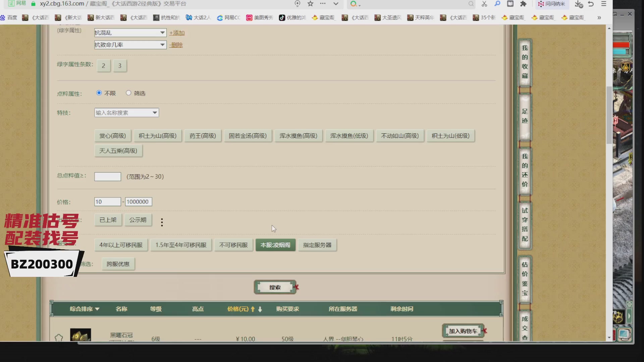
Task: Expand the 抗致命几率 attribute dropdown
Action: point(162,45)
